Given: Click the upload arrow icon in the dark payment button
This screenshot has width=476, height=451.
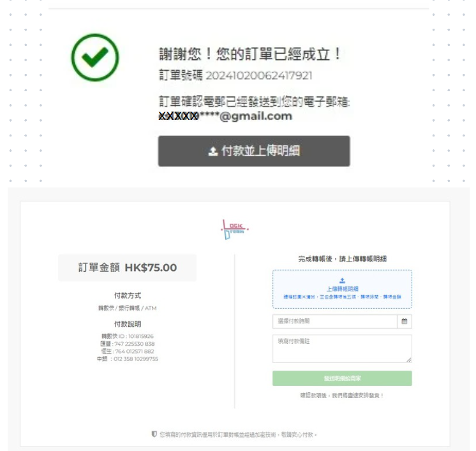Looking at the screenshot, I should (213, 151).
